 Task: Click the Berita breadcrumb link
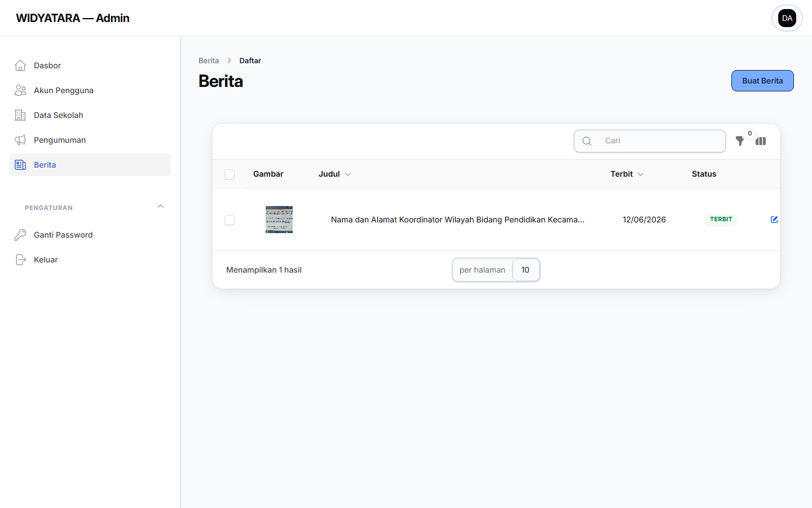click(x=209, y=60)
